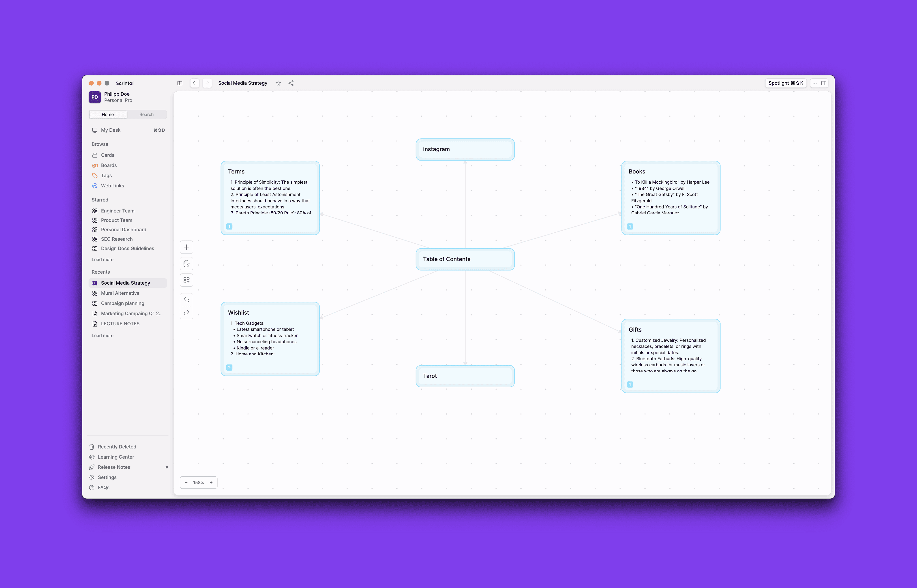Open the three-dots more options menu
This screenshot has width=917, height=588.
(814, 83)
